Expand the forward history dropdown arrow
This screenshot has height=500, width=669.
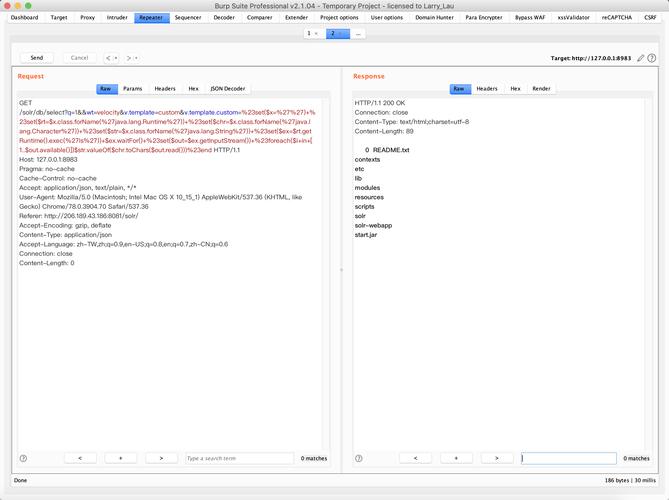tap(137, 58)
